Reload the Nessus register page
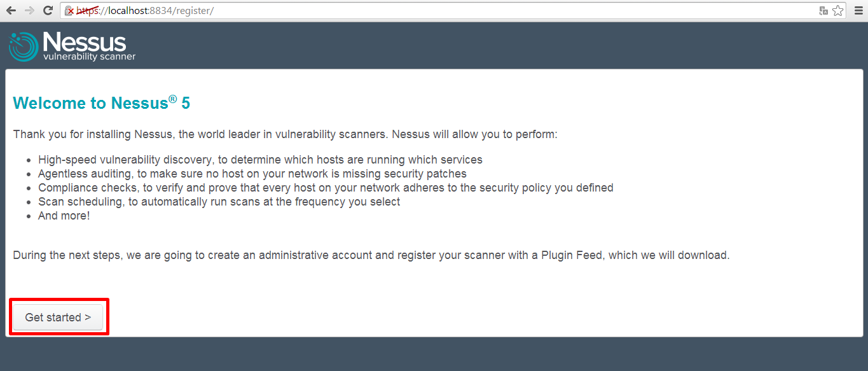Image resolution: width=868 pixels, height=371 pixels. [x=48, y=10]
